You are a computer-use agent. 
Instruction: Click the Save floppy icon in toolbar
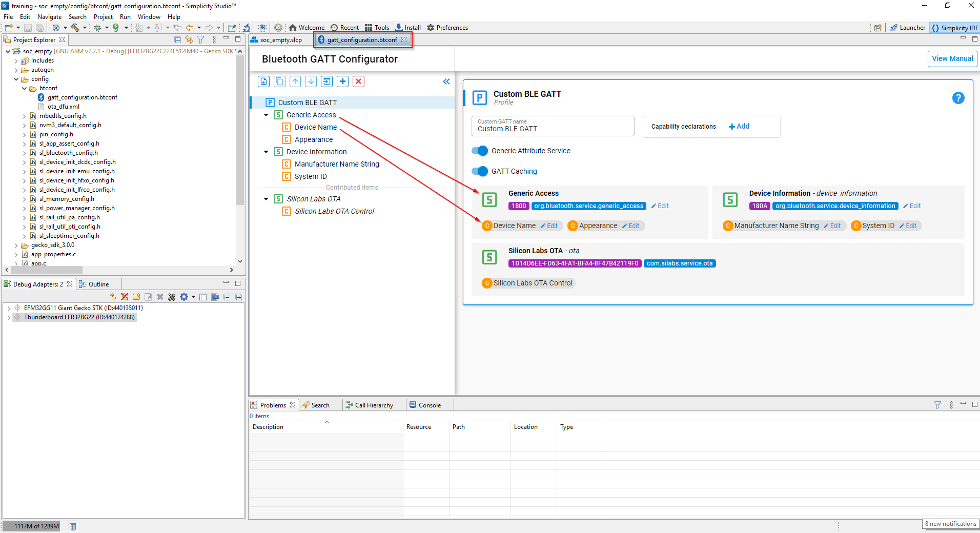click(x=28, y=28)
